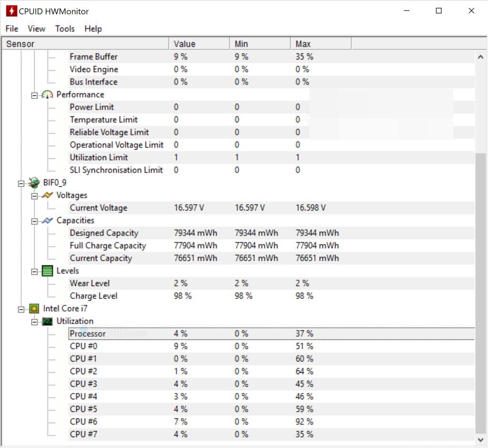488x448 pixels.
Task: Open the Help menu
Action: coord(93,29)
